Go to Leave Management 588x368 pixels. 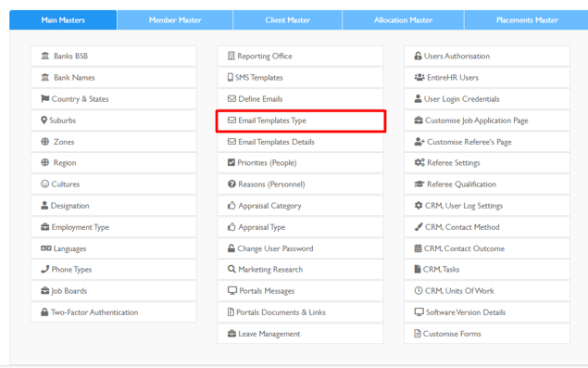pos(300,334)
